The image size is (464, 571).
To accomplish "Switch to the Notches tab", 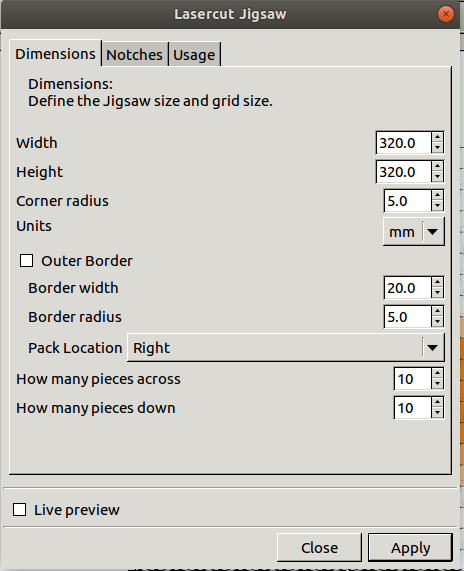I will 134,55.
